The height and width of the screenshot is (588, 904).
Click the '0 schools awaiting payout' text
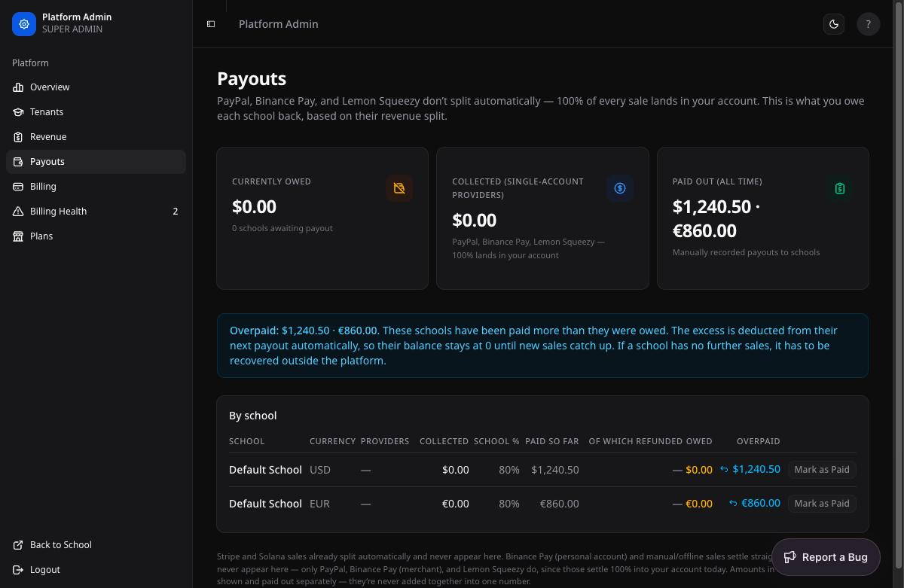pyautogui.click(x=282, y=228)
